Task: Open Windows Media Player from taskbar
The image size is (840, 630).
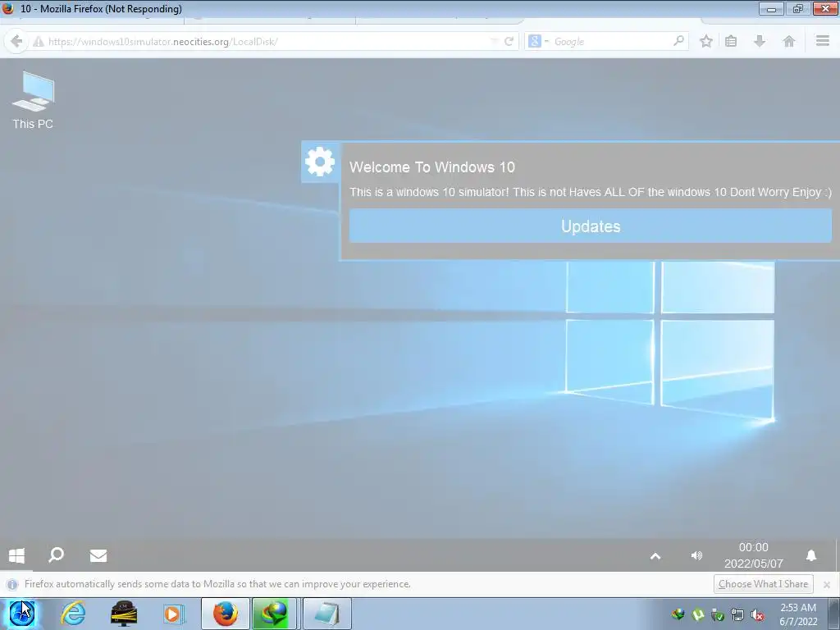Action: (x=174, y=614)
